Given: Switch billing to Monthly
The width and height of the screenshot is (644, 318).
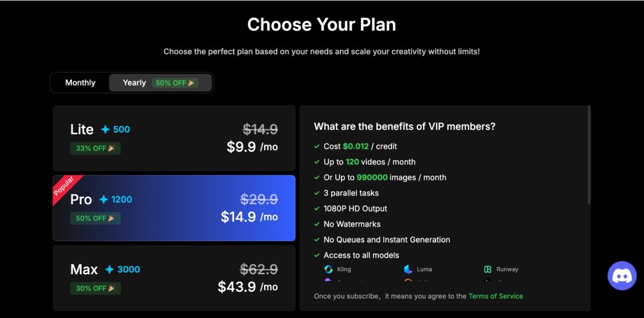Looking at the screenshot, I should coord(80,83).
